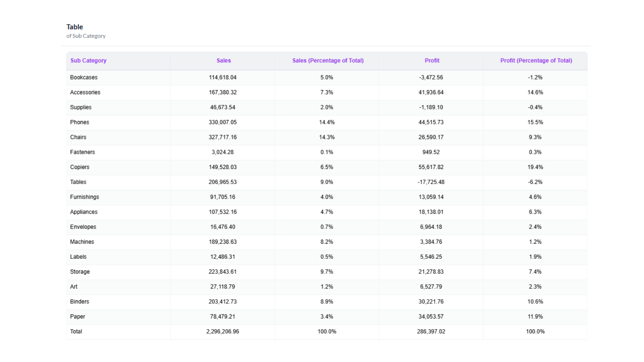644x362 pixels.
Task: Click the Tables profit value -17,725.48
Action: coord(431,182)
